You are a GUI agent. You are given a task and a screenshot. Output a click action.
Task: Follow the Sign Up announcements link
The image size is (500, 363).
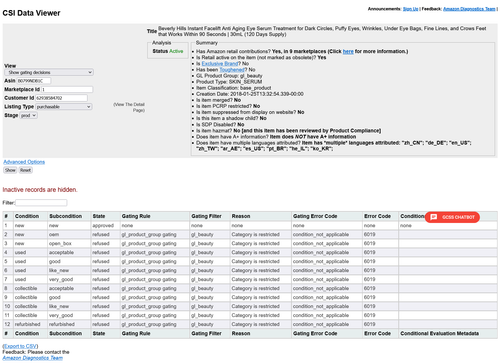pos(410,9)
